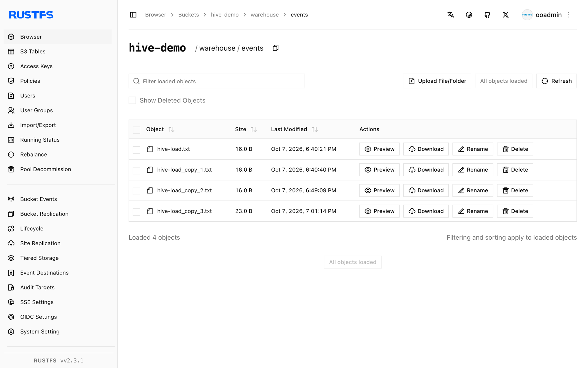
Task: Click warehouse in the path heading
Action: (x=217, y=48)
